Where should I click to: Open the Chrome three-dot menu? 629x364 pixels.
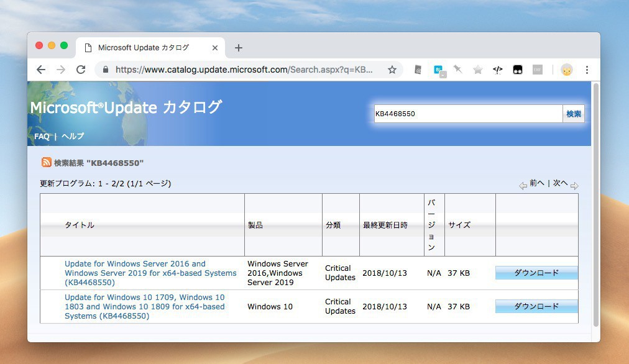pyautogui.click(x=587, y=70)
